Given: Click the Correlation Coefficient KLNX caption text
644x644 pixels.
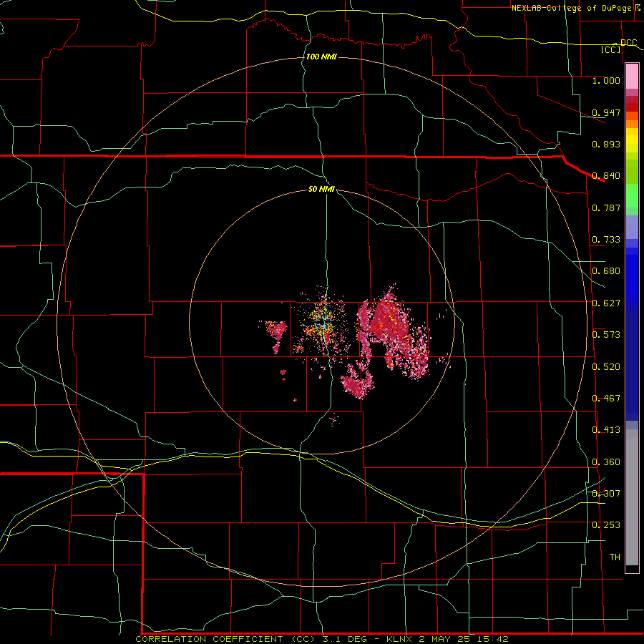Looking at the screenshot, I should coord(321,639).
